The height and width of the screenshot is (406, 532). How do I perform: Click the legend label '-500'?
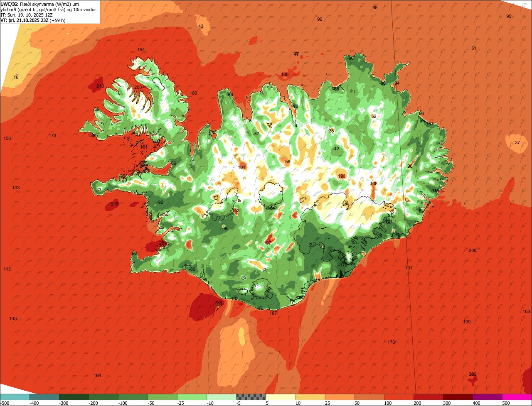click(5, 403)
